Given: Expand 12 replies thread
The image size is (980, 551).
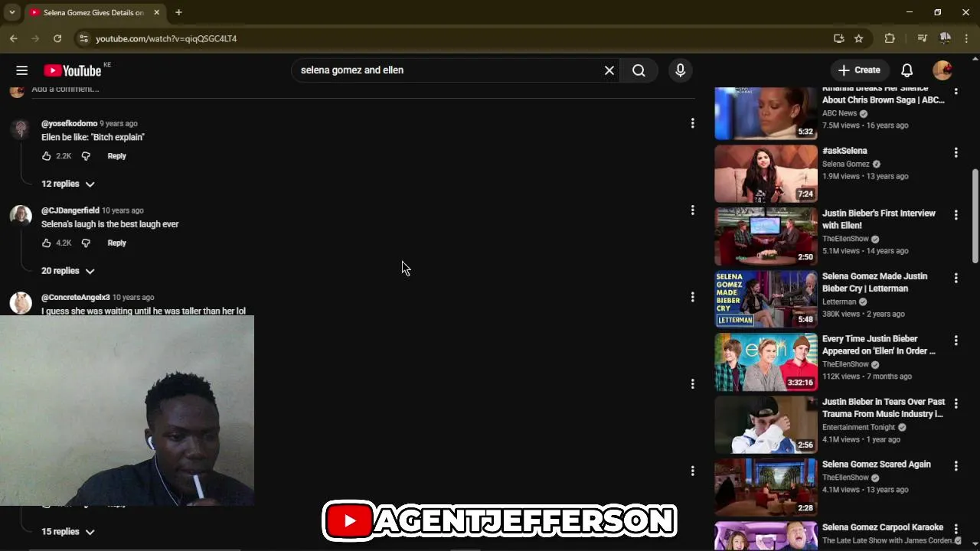Looking at the screenshot, I should click(68, 184).
